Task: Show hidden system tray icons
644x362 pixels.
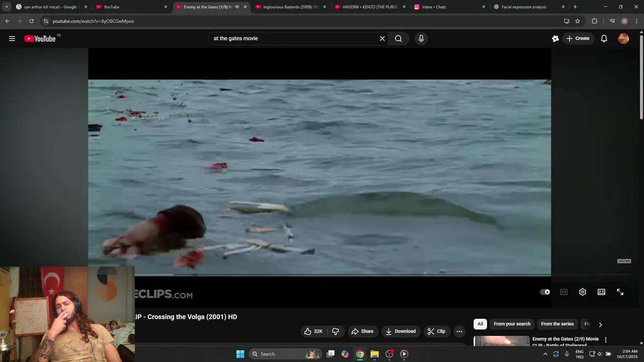Action: tap(545, 354)
